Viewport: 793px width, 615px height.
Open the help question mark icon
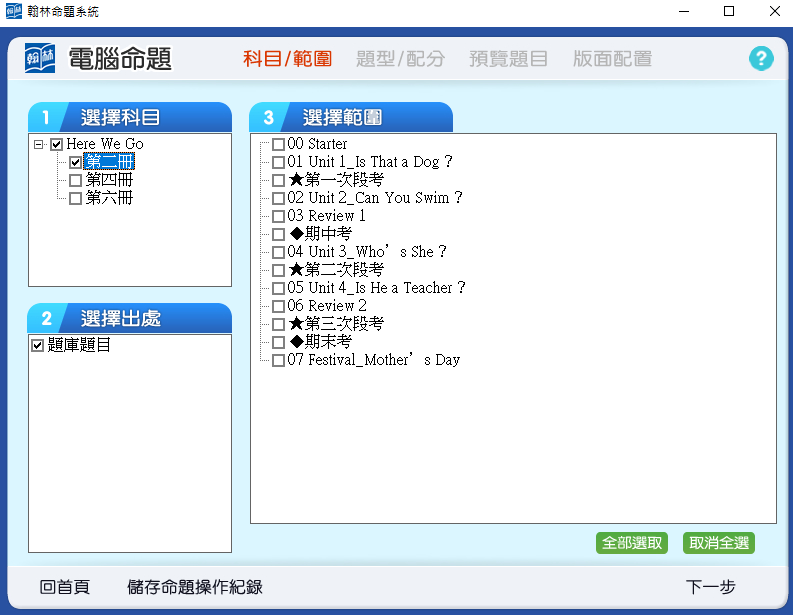point(761,59)
